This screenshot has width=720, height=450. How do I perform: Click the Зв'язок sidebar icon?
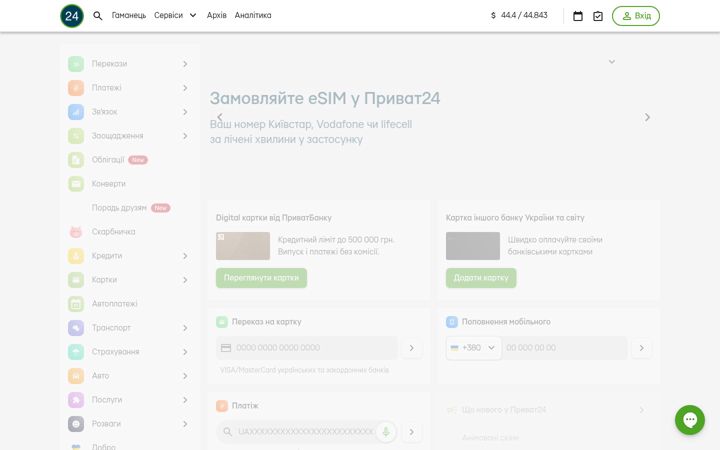76,112
